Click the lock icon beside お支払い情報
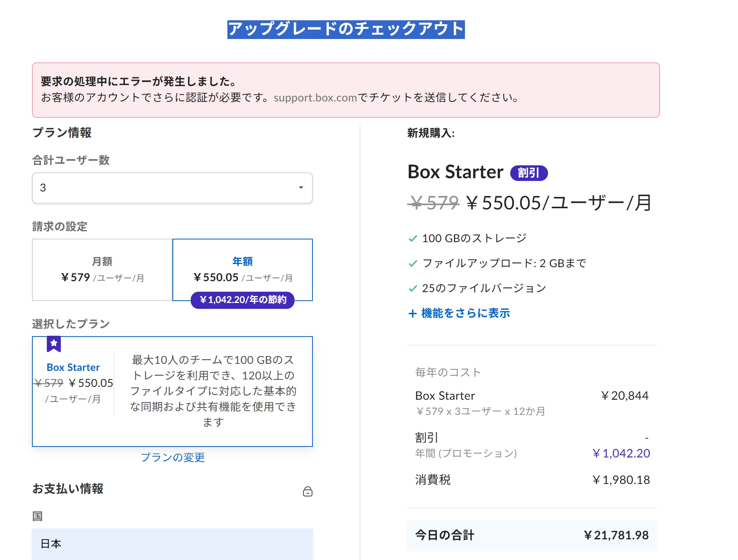Screen dimensions: 738x560 pyautogui.click(x=307, y=491)
